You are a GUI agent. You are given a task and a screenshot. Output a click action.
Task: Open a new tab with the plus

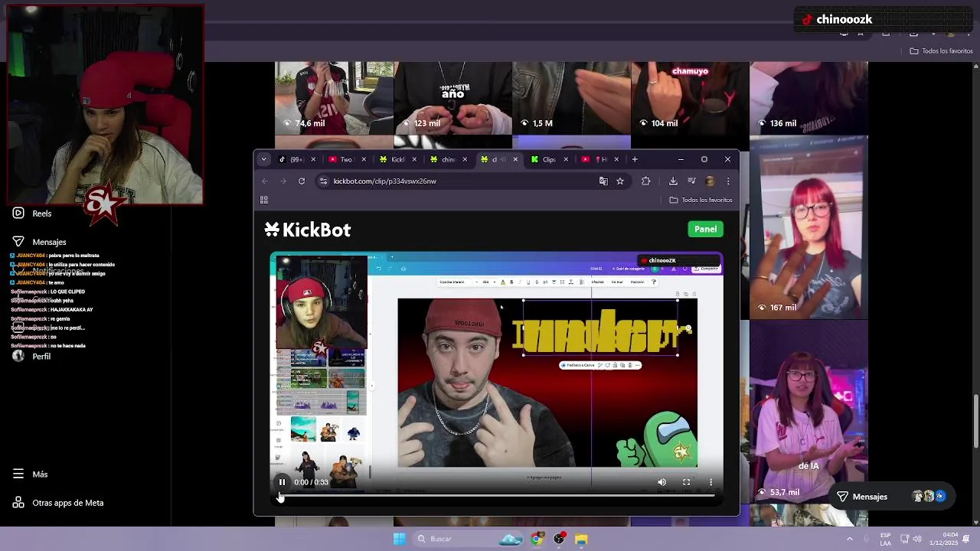635,159
